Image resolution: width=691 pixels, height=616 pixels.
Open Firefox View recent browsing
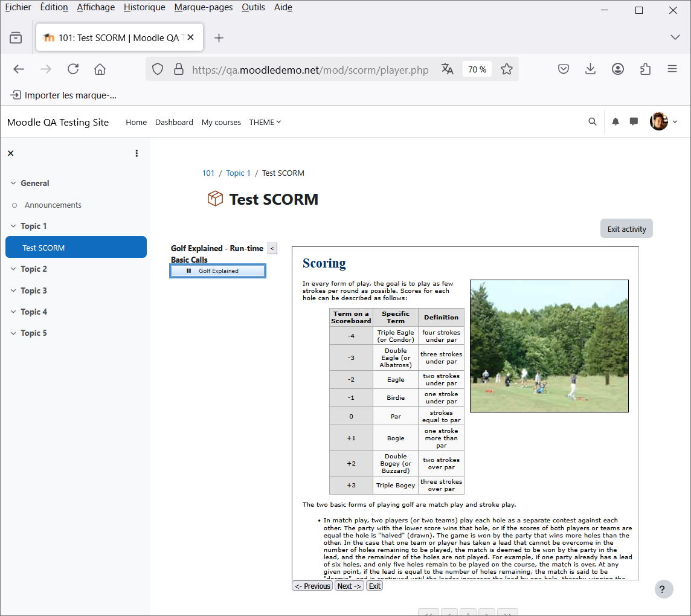(x=16, y=38)
